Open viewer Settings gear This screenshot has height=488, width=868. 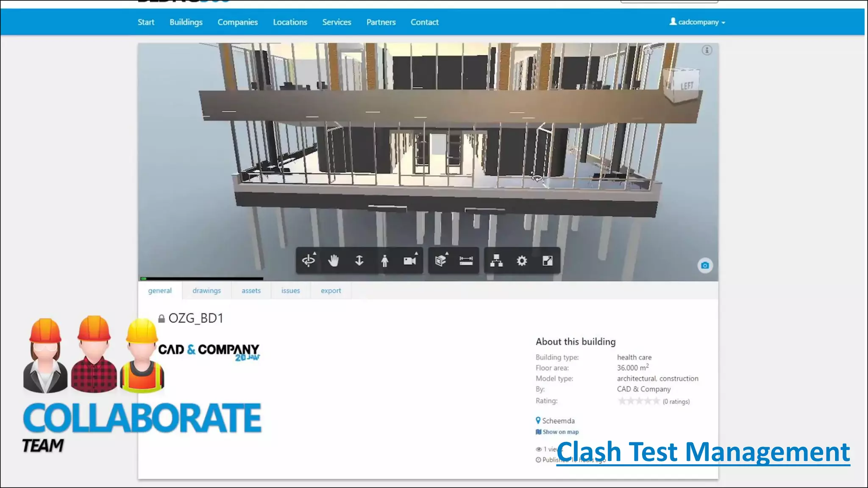522,261
